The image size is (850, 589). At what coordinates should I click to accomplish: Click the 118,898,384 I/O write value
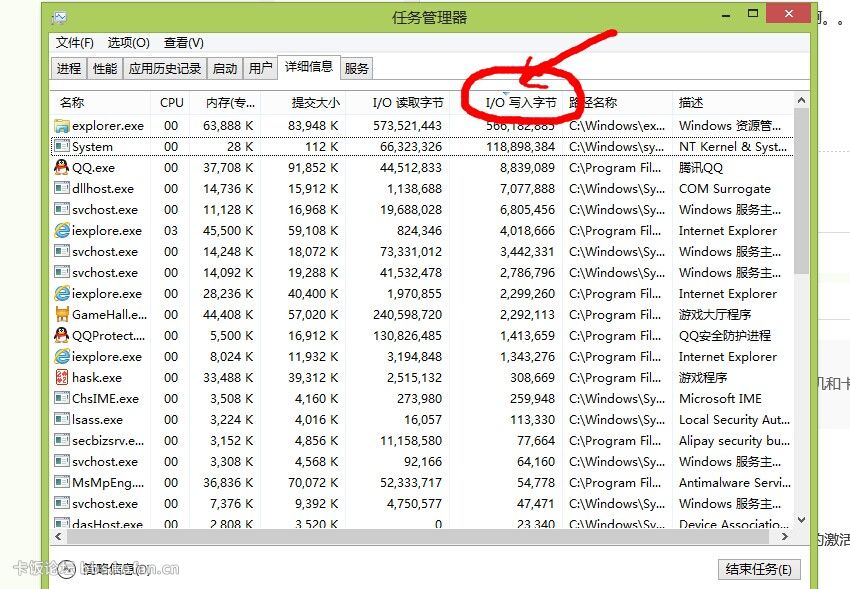(x=520, y=147)
